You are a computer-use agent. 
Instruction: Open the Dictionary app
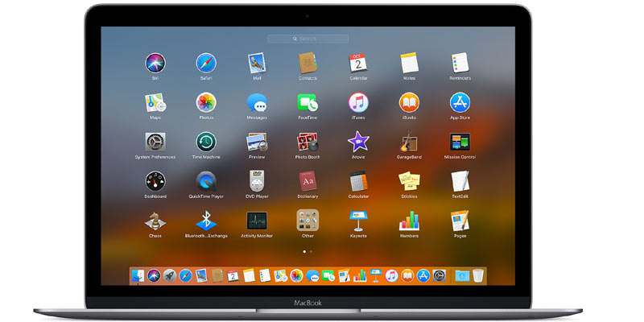point(308,181)
